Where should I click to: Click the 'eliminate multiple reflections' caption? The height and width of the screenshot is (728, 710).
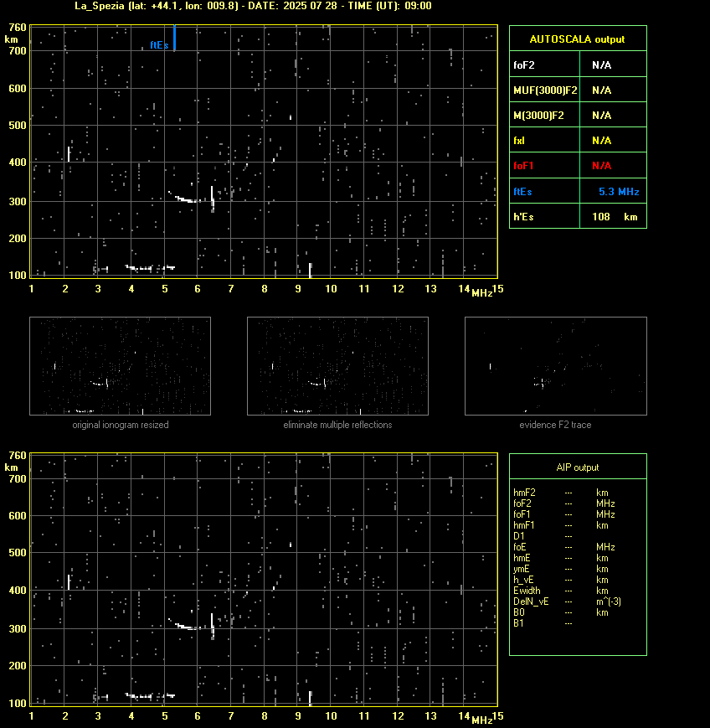337,425
